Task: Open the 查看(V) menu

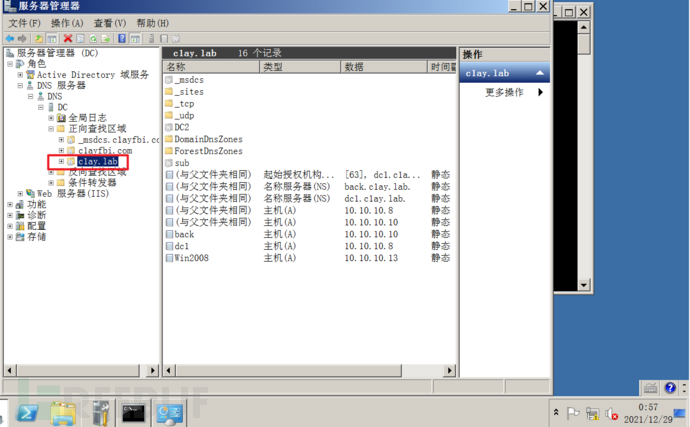Action: tap(110, 23)
